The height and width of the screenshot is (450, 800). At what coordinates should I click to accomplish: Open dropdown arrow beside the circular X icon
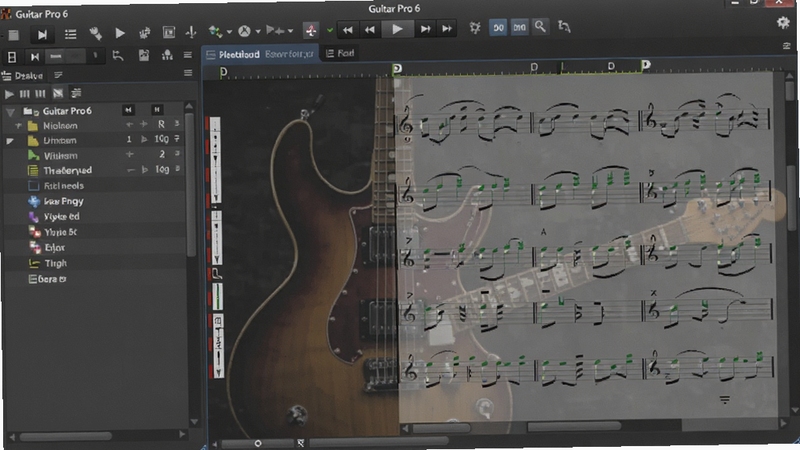tap(258, 32)
